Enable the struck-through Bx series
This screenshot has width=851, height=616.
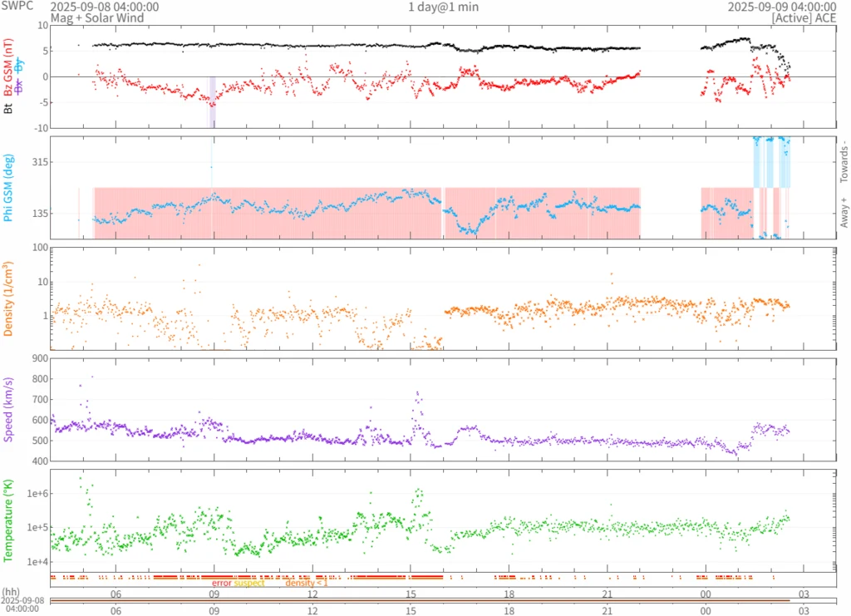[18, 86]
